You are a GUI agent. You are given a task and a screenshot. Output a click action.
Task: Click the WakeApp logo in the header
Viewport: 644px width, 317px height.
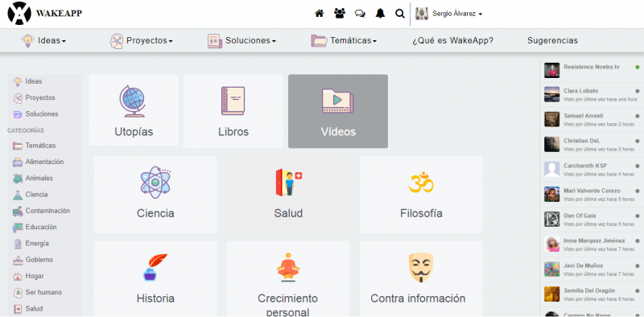point(45,13)
